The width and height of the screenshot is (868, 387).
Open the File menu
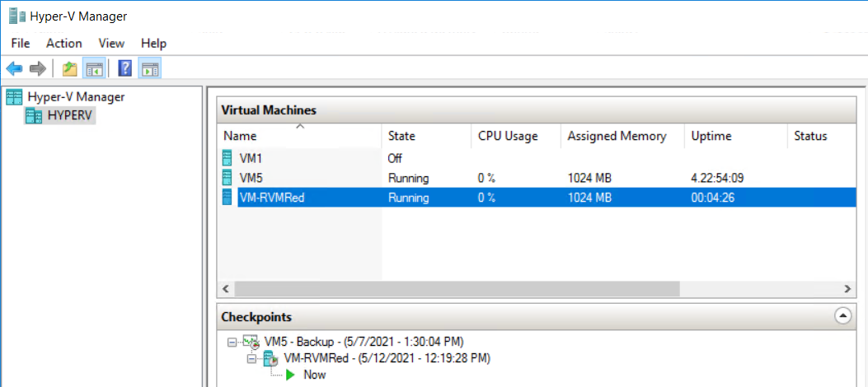(x=21, y=43)
